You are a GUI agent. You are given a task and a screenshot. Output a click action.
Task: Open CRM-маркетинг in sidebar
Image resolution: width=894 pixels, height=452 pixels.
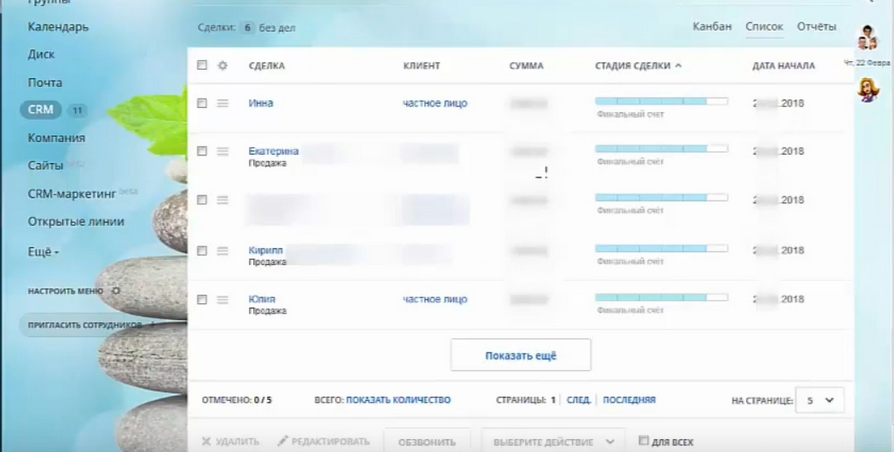click(72, 194)
